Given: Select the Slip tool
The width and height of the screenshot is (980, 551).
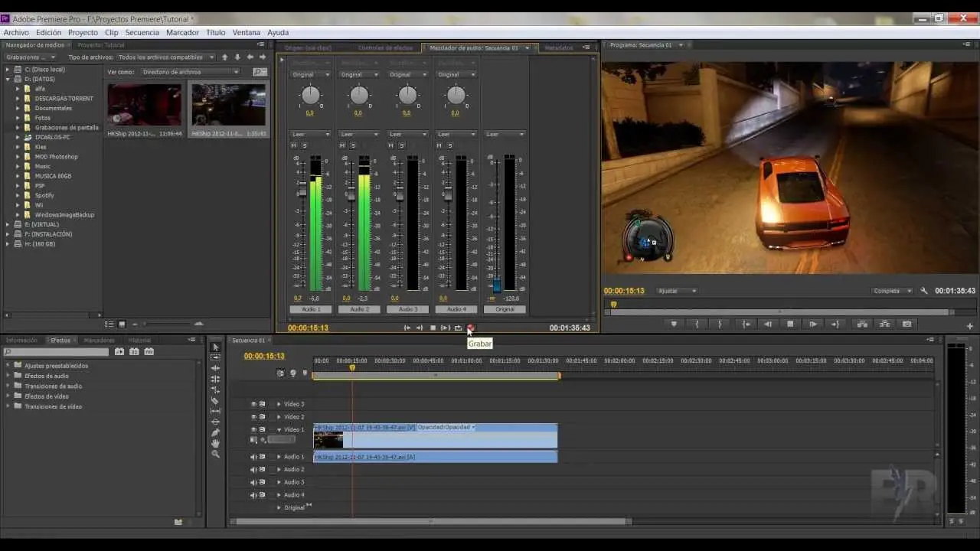Looking at the screenshot, I should (x=215, y=411).
